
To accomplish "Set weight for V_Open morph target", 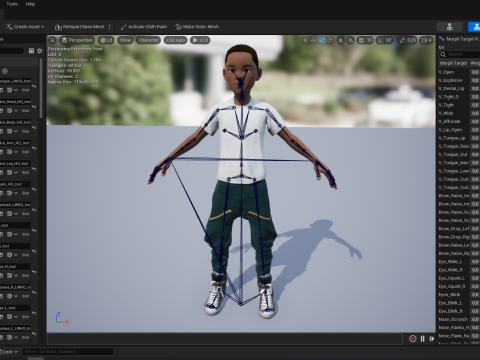I will (475, 72).
